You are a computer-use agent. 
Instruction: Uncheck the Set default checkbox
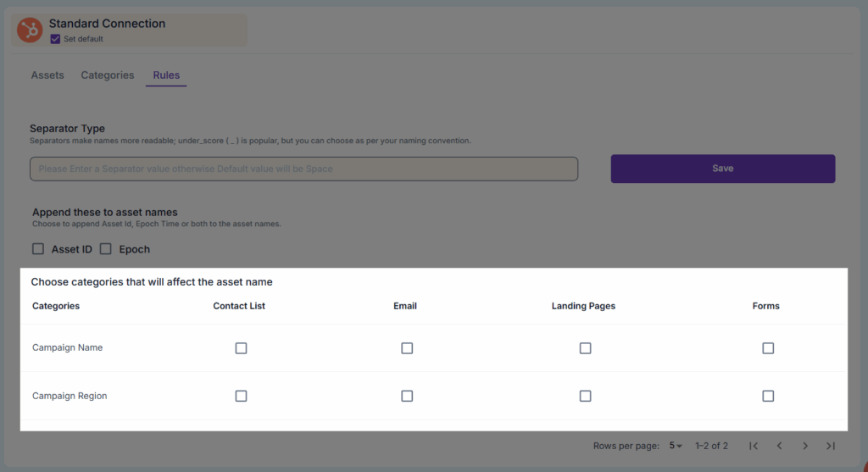point(55,39)
